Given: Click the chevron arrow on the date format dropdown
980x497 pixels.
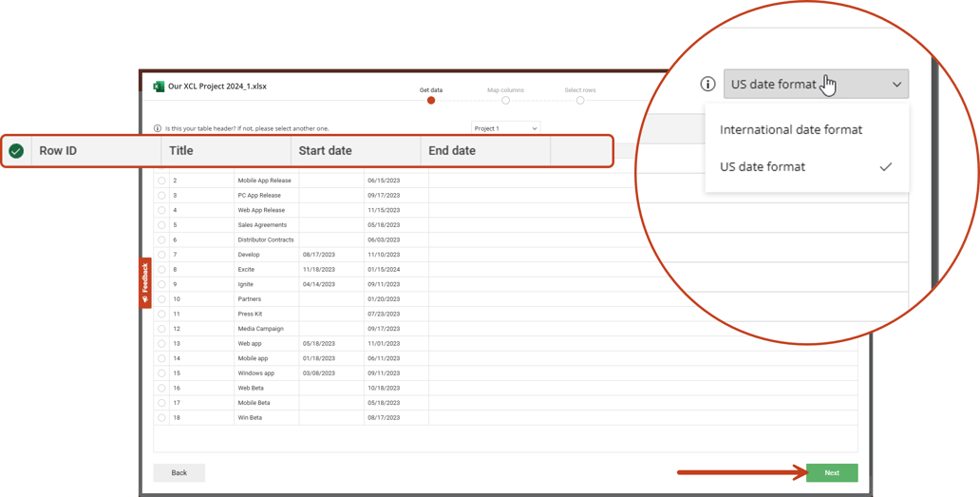Looking at the screenshot, I should (896, 85).
